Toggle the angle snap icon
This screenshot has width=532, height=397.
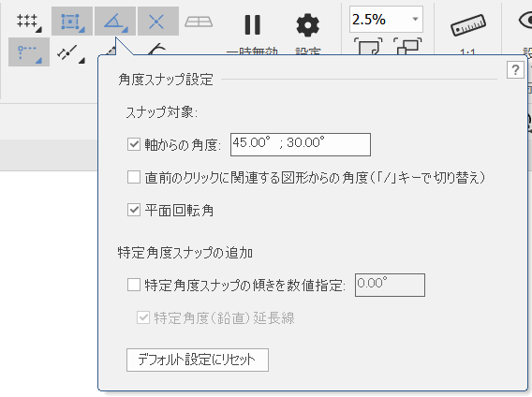(x=115, y=21)
